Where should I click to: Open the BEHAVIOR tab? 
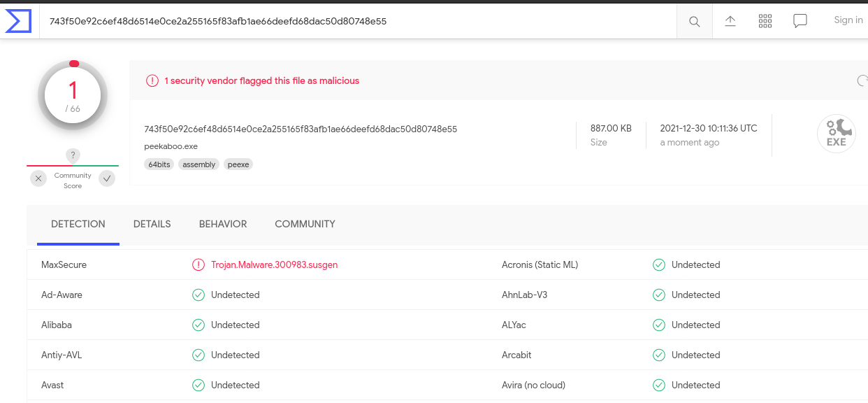(x=223, y=224)
